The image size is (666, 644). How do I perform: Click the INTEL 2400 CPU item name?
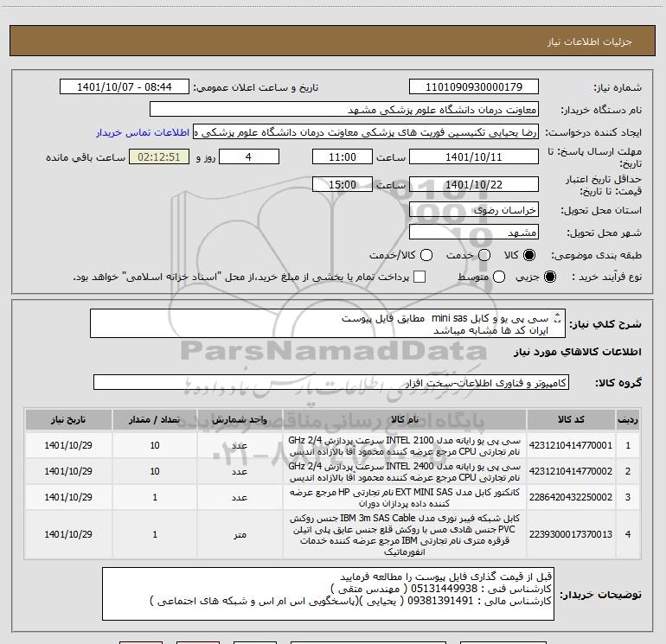(405, 472)
